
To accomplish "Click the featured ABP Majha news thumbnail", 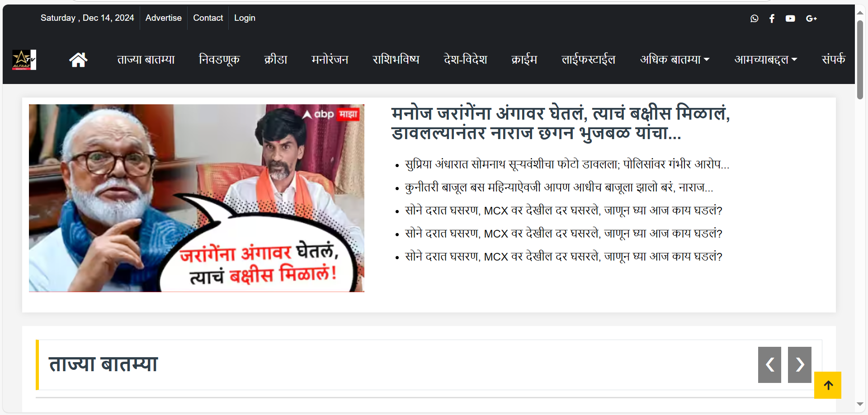I will [x=197, y=198].
